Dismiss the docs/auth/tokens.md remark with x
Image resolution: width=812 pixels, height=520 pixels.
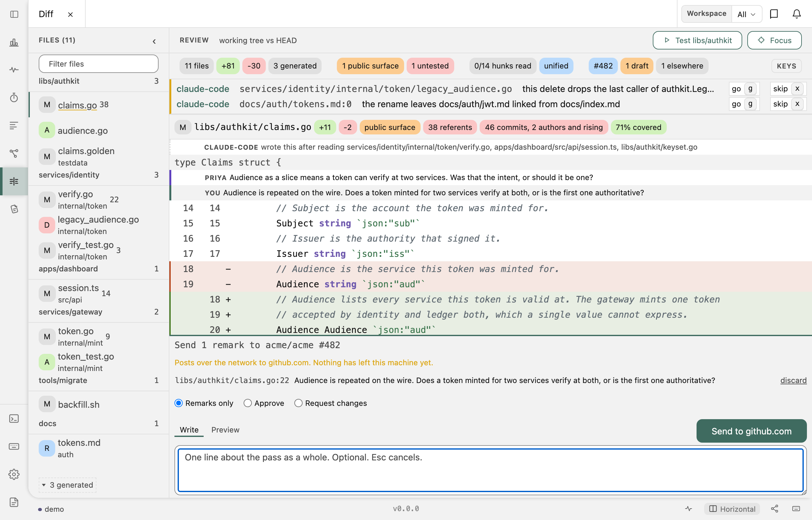797,104
